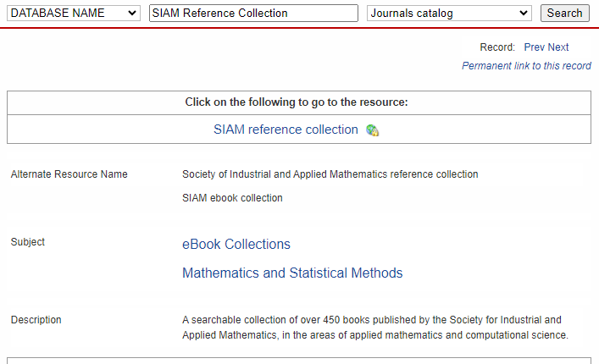This screenshot has width=599, height=364.
Task: Click the 'SIAM ebook collection' alternate name text
Action: [232, 197]
